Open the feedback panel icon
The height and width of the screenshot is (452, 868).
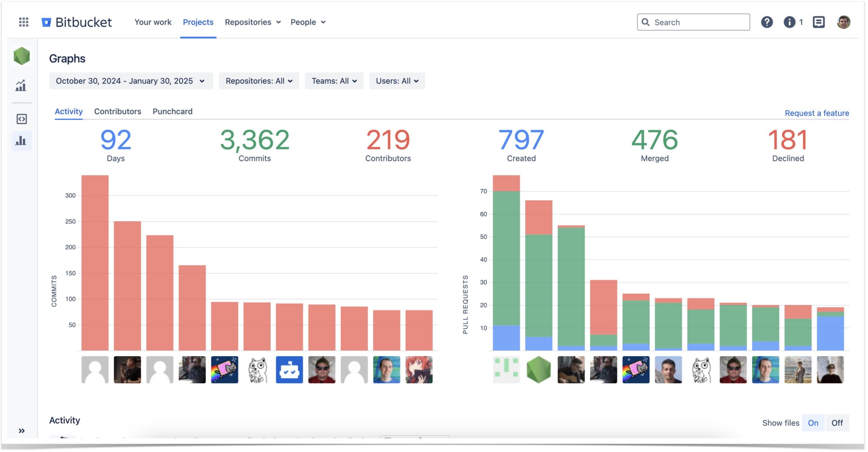[x=819, y=22]
